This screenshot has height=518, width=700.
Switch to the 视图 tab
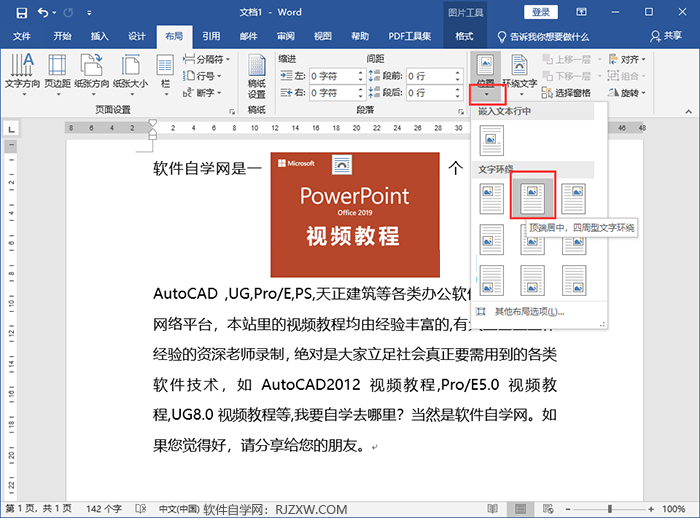click(323, 36)
